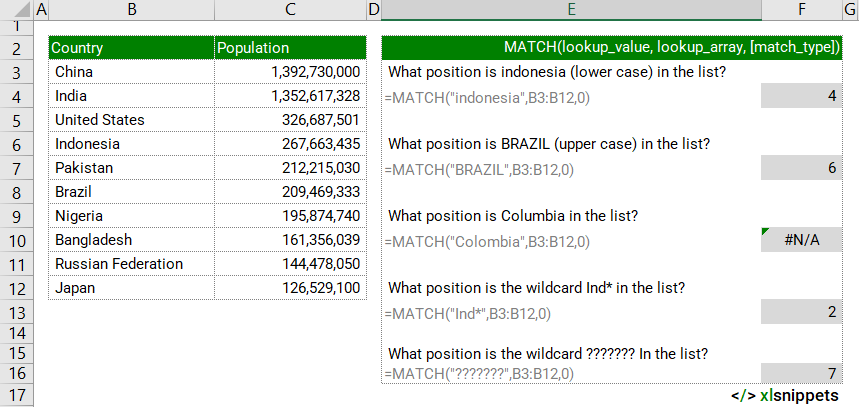Select the wildcard ??????? question cell

[571, 354]
